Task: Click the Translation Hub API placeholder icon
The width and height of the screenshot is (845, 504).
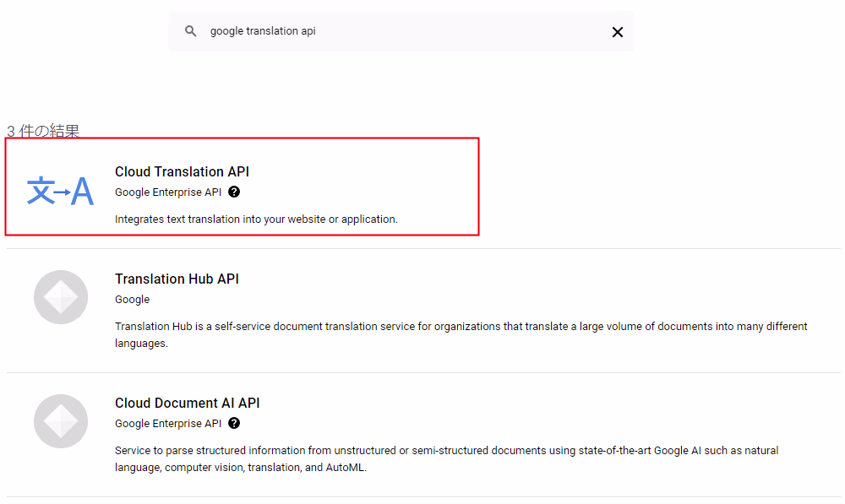Action: coord(61,297)
